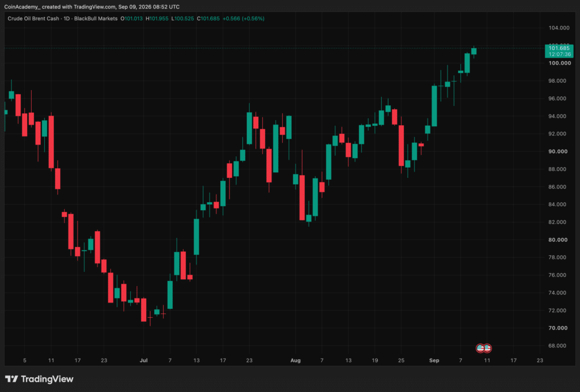580x392 pixels.
Task: Click the 96.000 price axis label
Action: tap(557, 99)
